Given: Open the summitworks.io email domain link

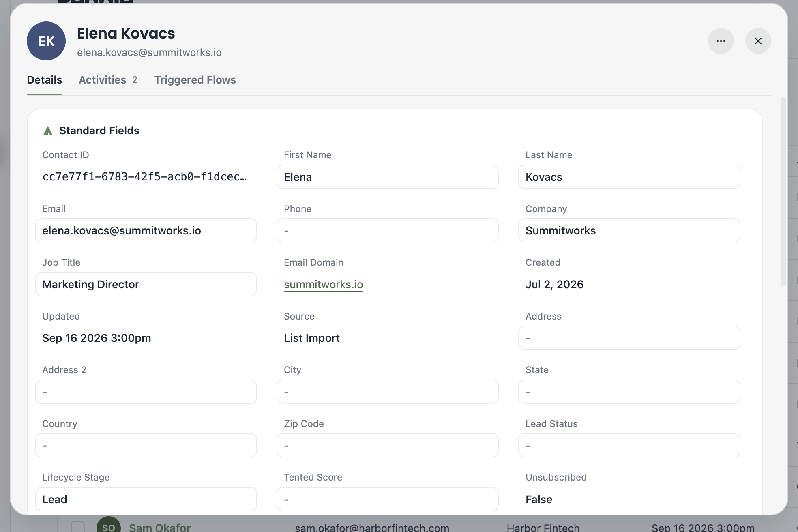Looking at the screenshot, I should tap(323, 285).
